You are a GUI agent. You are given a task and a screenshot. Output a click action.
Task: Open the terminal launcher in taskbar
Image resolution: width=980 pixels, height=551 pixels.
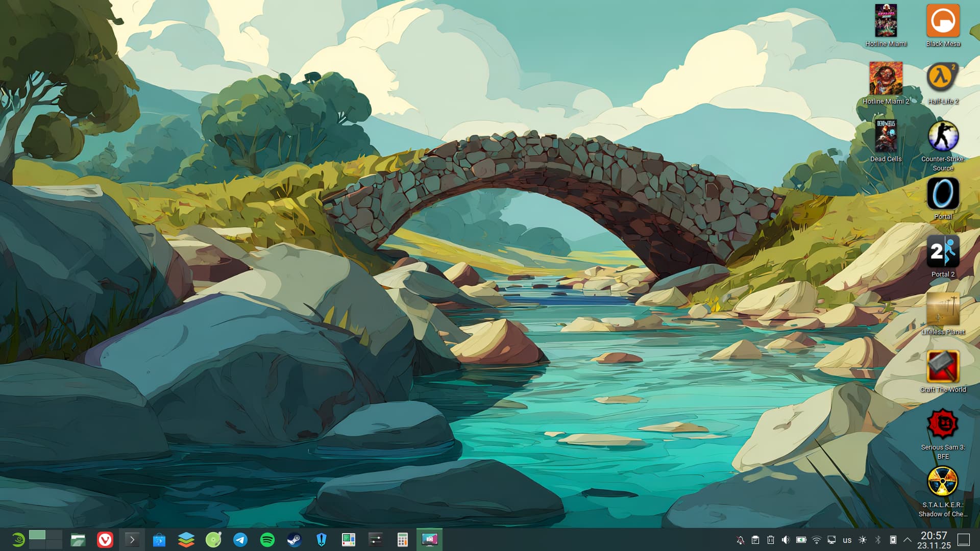(132, 540)
